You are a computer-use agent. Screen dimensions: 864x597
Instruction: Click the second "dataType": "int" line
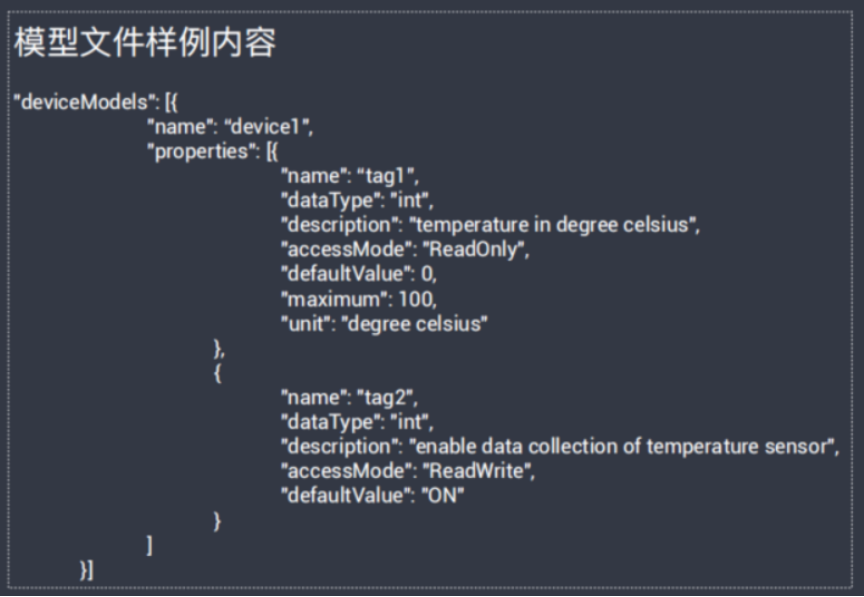(x=357, y=423)
